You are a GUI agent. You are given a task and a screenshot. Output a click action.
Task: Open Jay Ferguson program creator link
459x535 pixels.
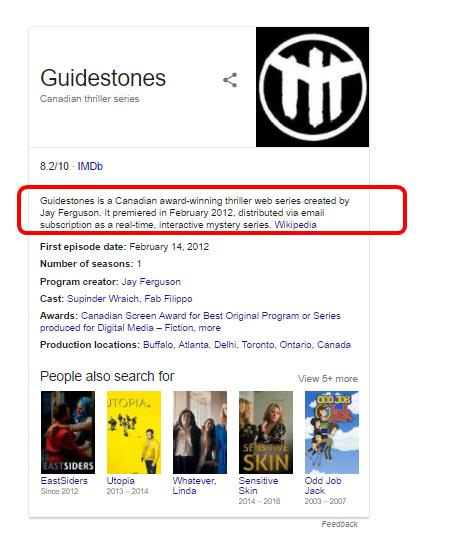pos(151,281)
